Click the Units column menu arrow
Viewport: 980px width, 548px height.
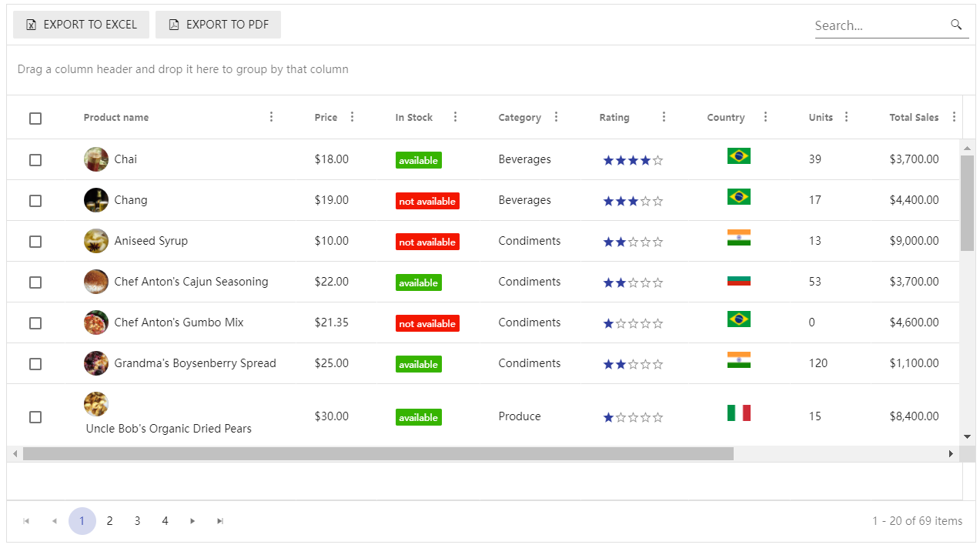[846, 117]
